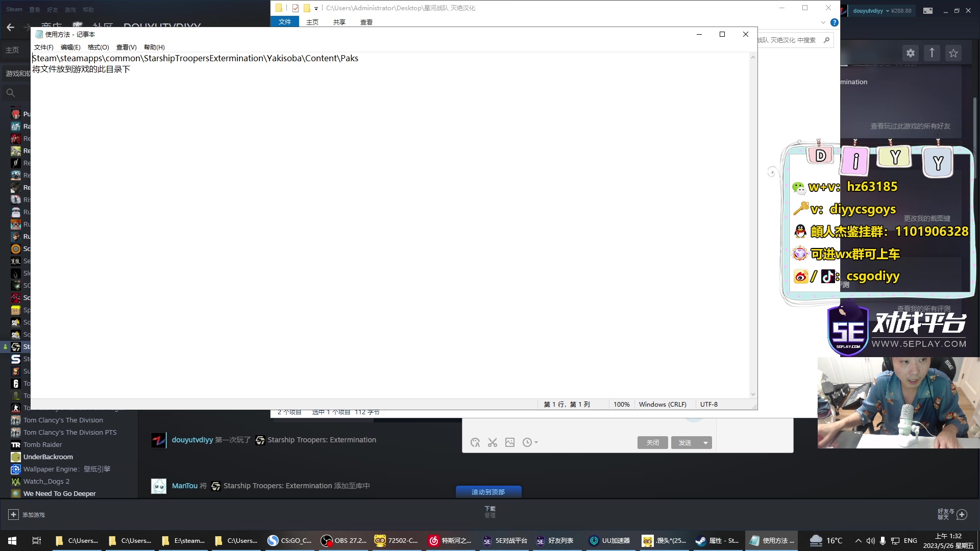Open douyutvdiyy profile link in activity feed
Viewport: 980px width, 551px height.
[192, 440]
